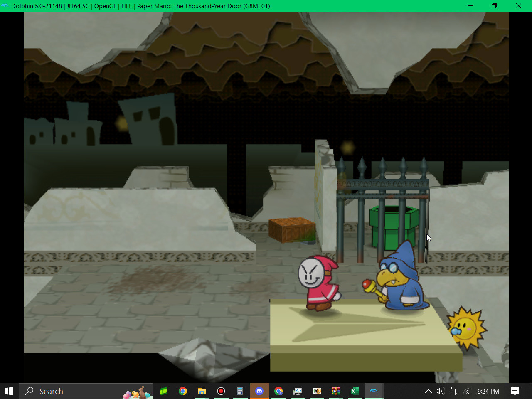This screenshot has width=532, height=399.
Task: Open the volume slider from the speaker icon
Action: pos(441,391)
